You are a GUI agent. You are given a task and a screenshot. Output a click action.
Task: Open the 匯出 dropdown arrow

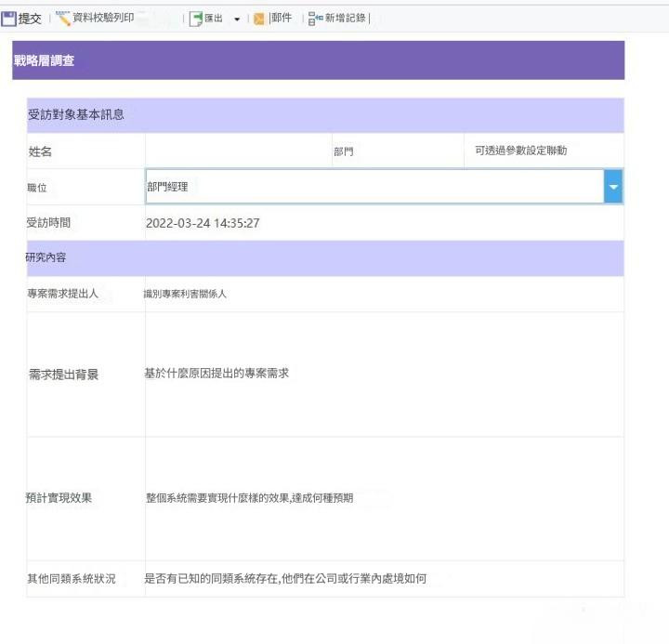(x=237, y=20)
